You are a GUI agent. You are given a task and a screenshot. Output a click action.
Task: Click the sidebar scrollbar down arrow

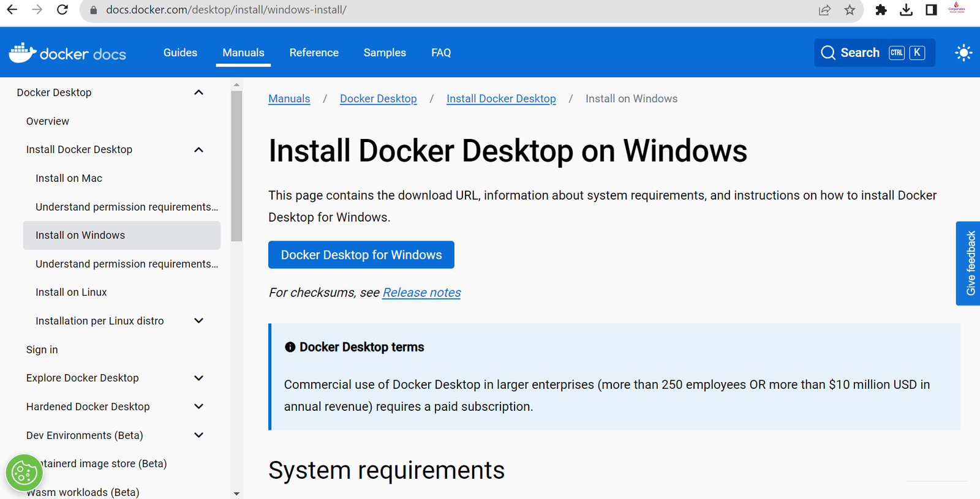(236, 493)
